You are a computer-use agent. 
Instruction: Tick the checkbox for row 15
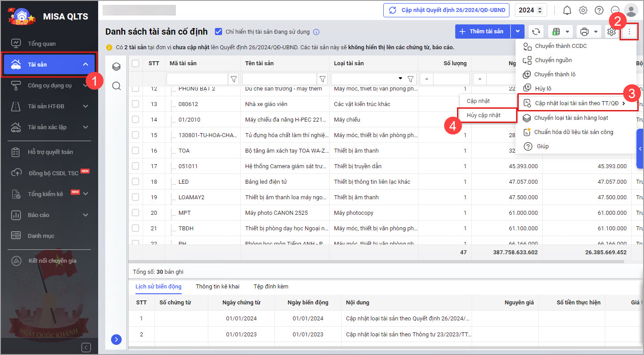(x=135, y=135)
